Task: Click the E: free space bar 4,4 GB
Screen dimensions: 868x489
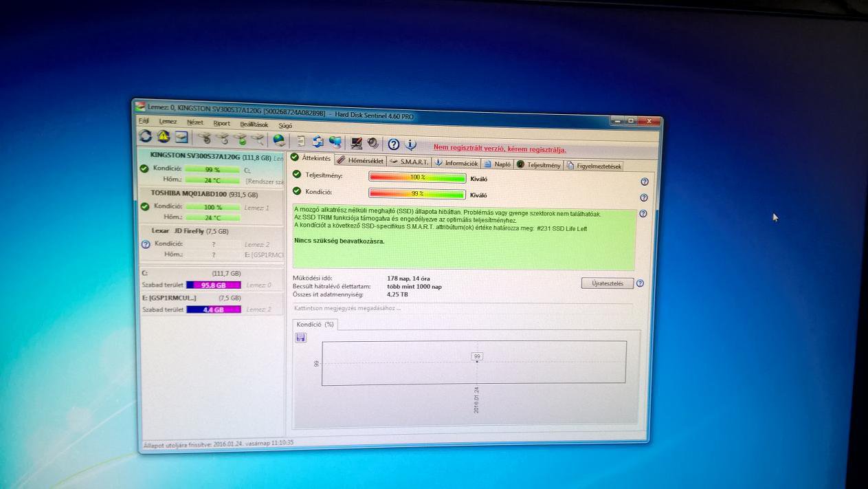Action: click(213, 309)
